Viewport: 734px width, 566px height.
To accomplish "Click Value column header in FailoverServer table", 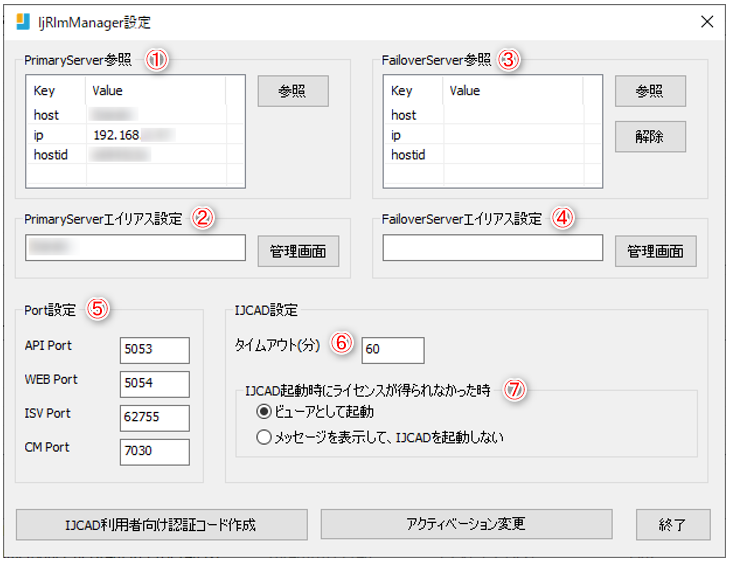I will pyautogui.click(x=513, y=90).
